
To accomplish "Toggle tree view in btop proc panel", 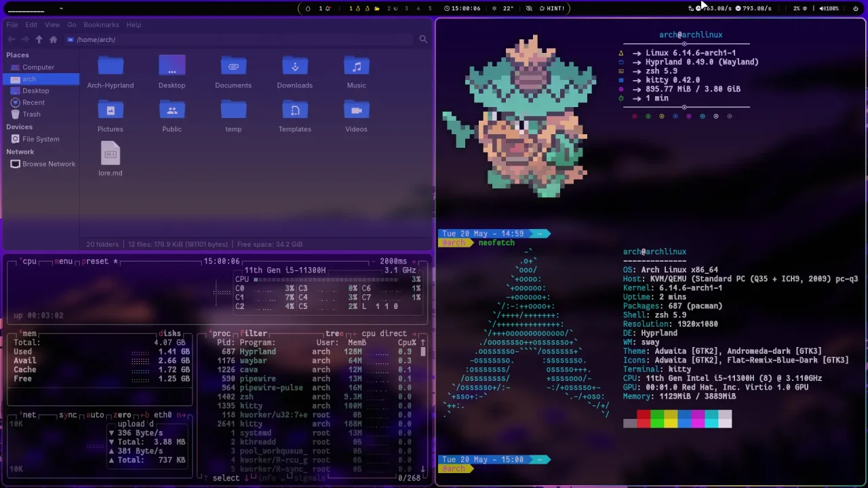I will 334,333.
